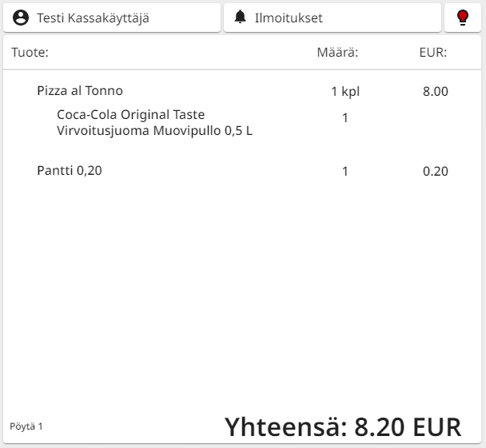Click the notification bell icon

(240, 18)
